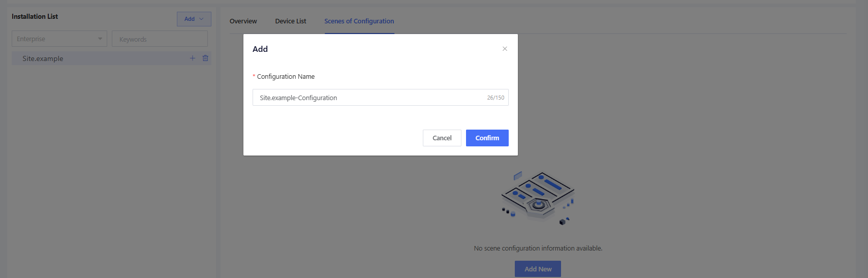Click the Configuration Name label

pos(286,77)
